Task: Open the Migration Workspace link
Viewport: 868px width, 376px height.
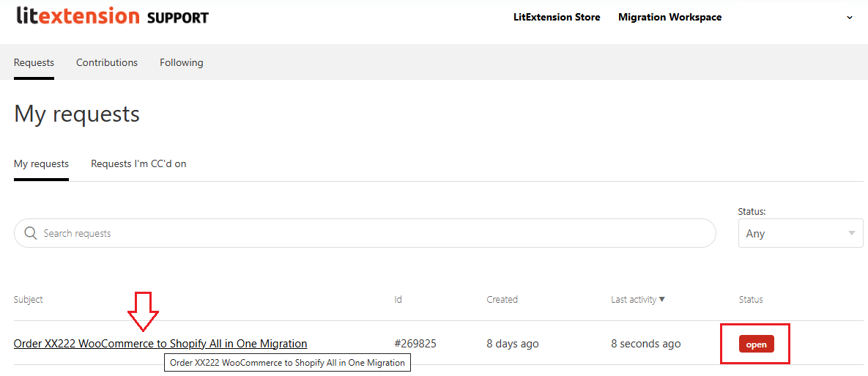Action: (669, 17)
